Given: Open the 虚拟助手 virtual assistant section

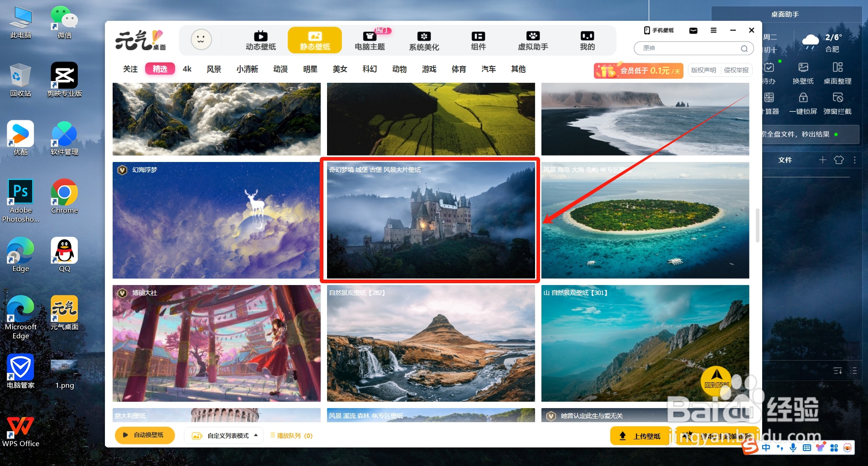Looking at the screenshot, I should pyautogui.click(x=533, y=40).
